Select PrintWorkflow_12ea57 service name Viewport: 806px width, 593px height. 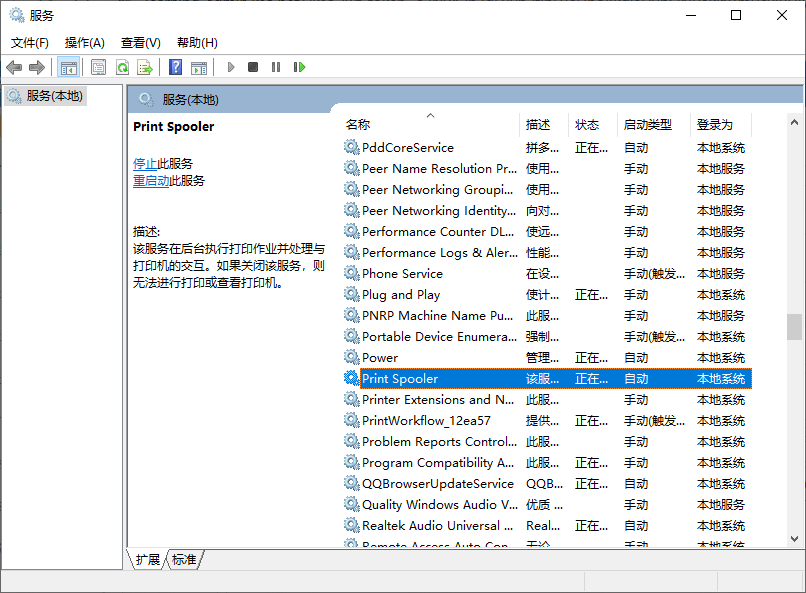426,420
